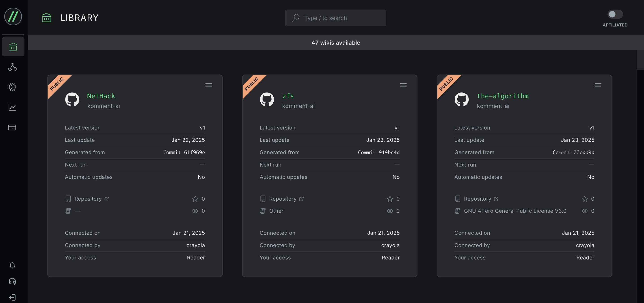Open Repository link on NetHack card
The height and width of the screenshot is (303, 644).
pyautogui.click(x=91, y=199)
